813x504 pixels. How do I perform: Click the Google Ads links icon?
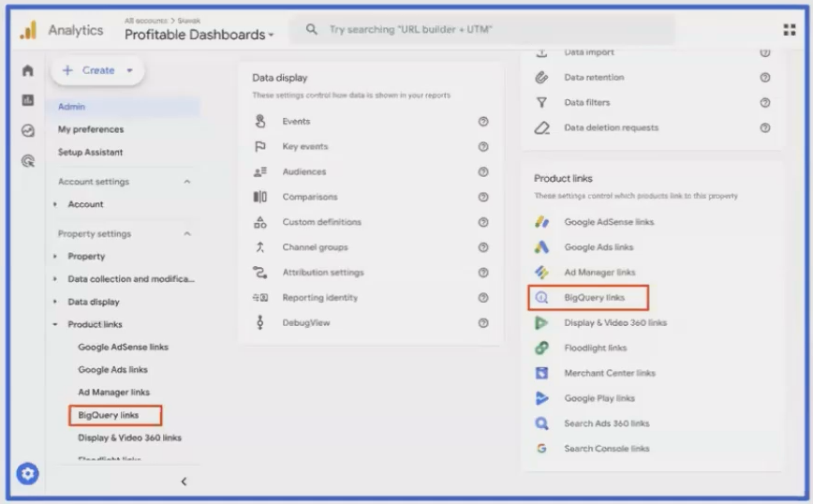tap(541, 247)
